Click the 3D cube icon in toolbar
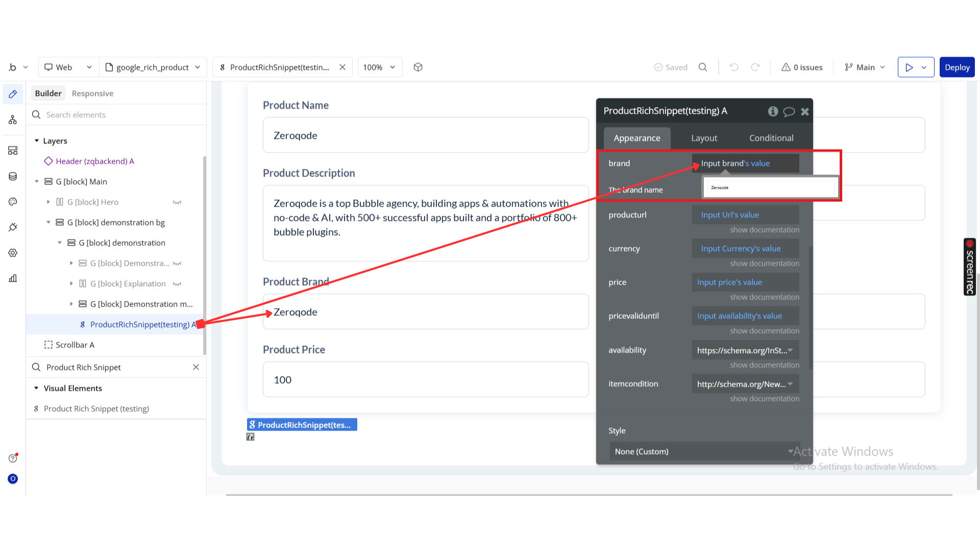The width and height of the screenshot is (980, 551). [418, 67]
